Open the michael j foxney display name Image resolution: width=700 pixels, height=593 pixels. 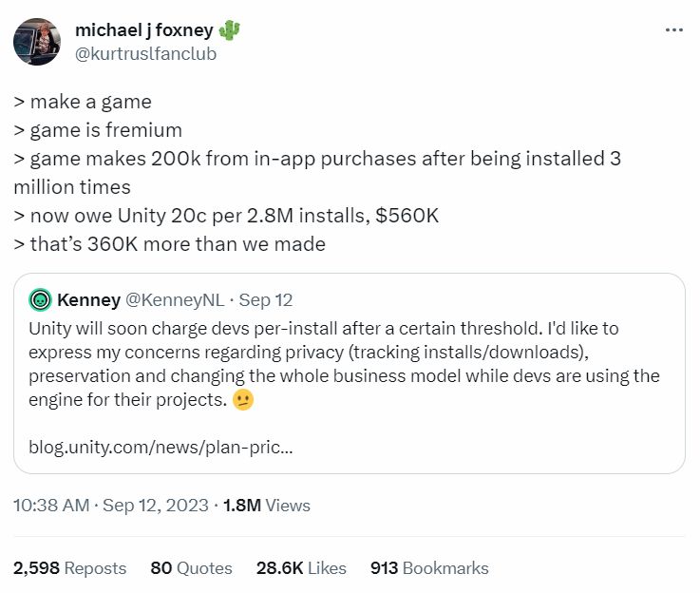coord(144,30)
